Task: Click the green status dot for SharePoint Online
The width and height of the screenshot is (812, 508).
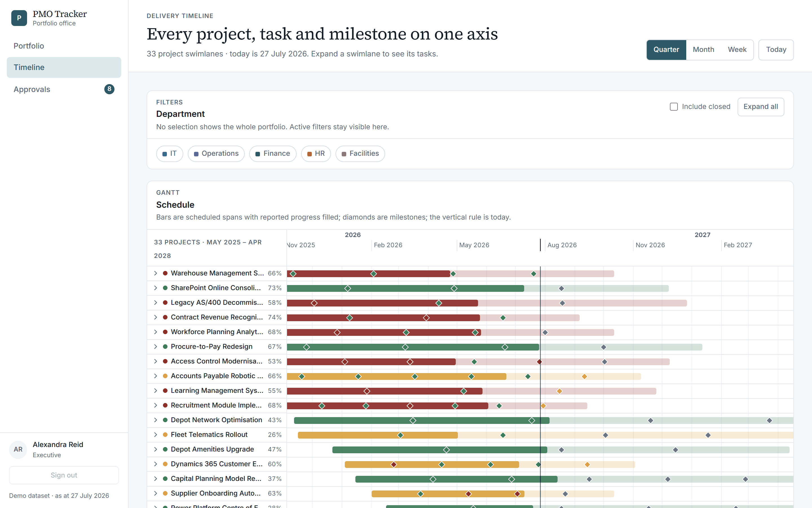Action: pos(165,288)
